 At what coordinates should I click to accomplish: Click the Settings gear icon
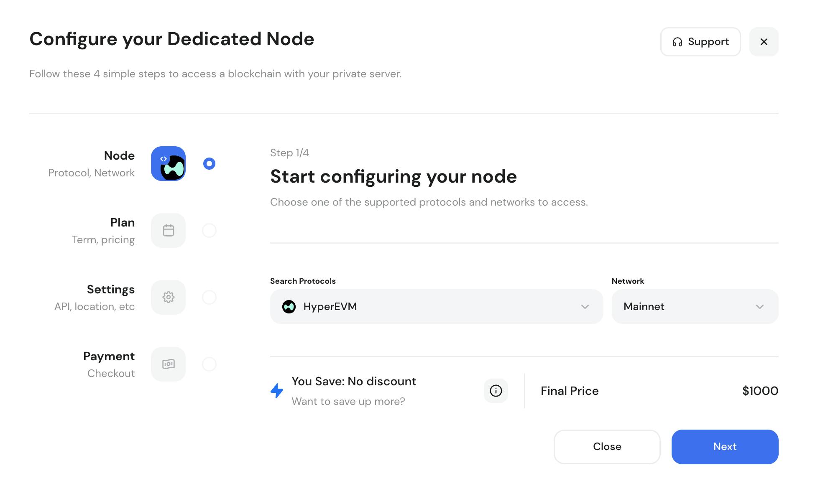(168, 297)
